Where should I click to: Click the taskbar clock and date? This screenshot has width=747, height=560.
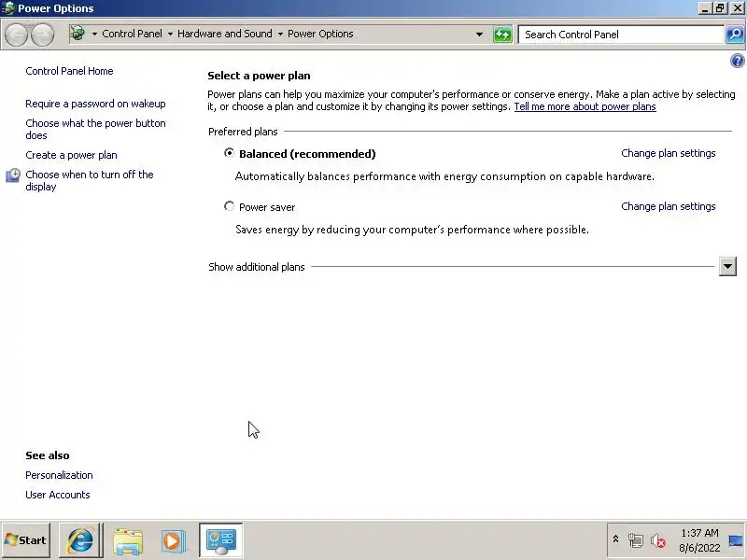(x=698, y=540)
